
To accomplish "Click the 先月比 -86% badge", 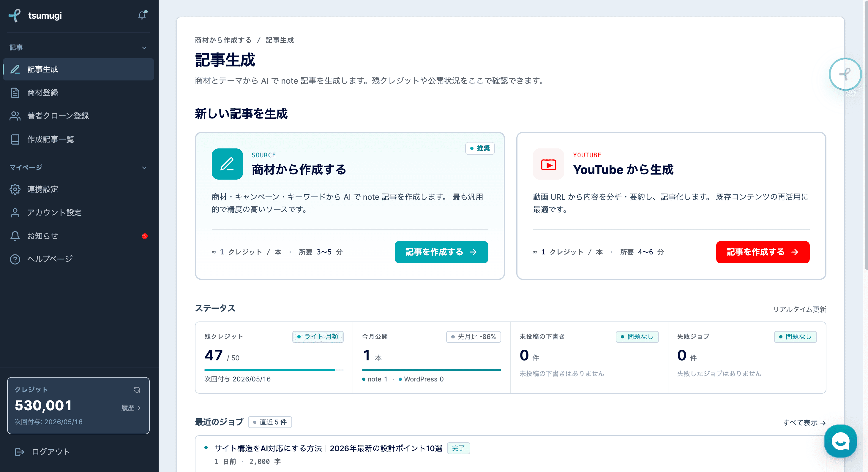I will [474, 337].
